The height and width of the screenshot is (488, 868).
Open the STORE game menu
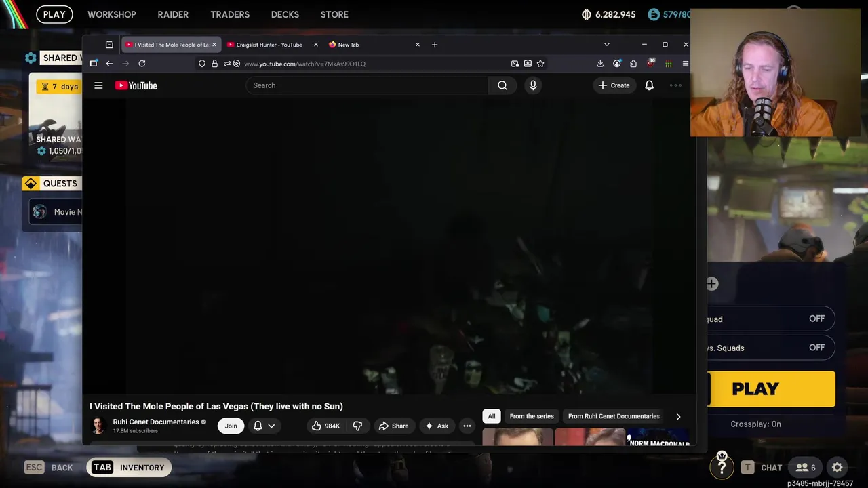coord(334,14)
